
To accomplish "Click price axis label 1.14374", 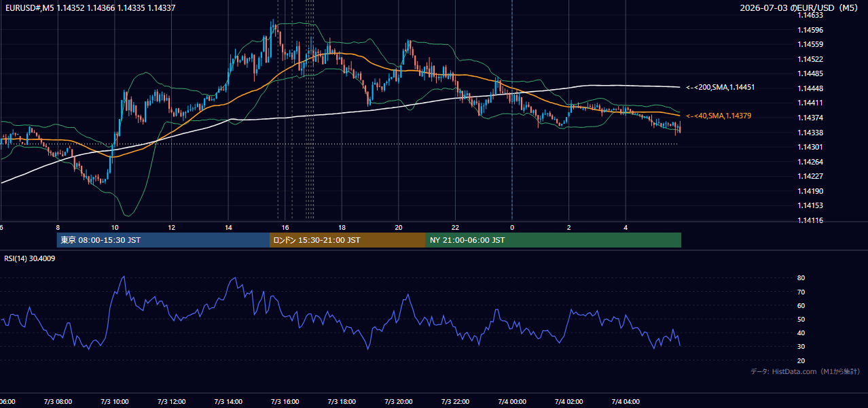I will [x=812, y=118].
